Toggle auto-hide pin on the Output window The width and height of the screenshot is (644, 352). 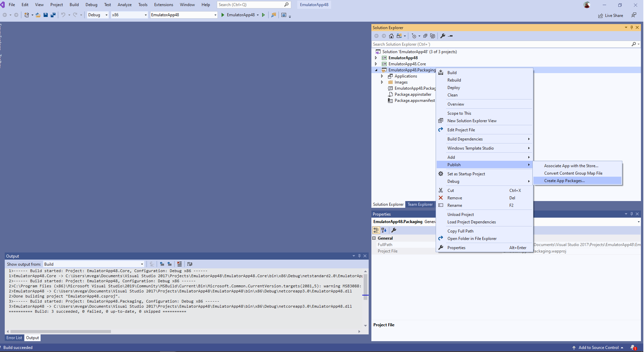(360, 256)
